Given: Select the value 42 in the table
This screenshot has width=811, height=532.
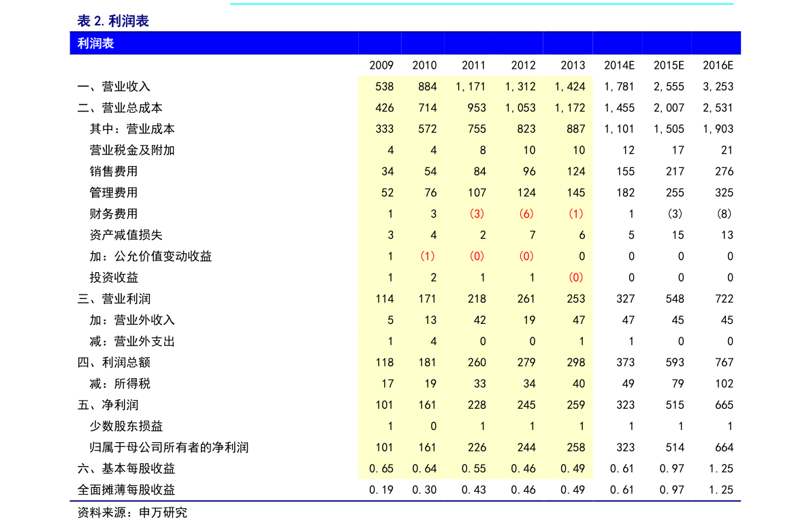Looking at the screenshot, I should (x=479, y=320).
